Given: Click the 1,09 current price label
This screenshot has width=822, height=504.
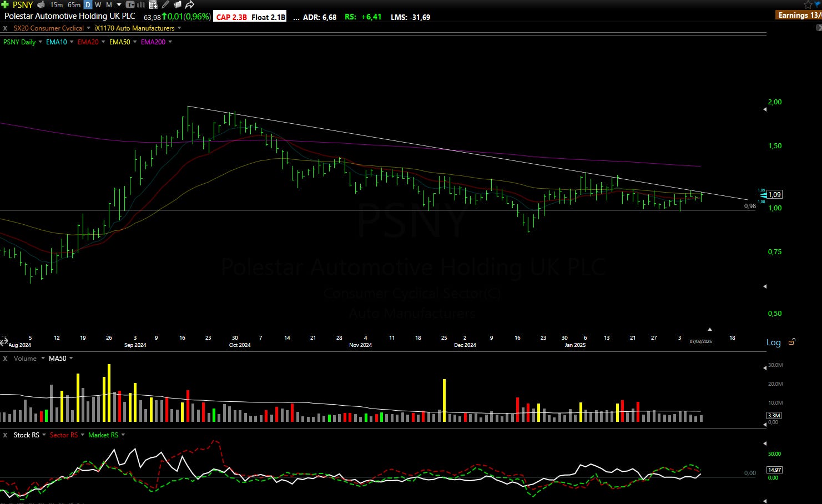Looking at the screenshot, I should click(775, 195).
